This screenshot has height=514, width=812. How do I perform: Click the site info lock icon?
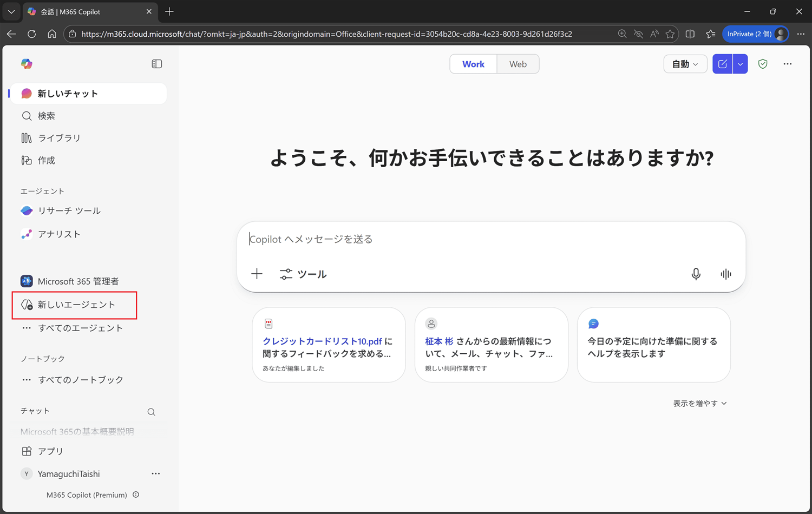(73, 34)
